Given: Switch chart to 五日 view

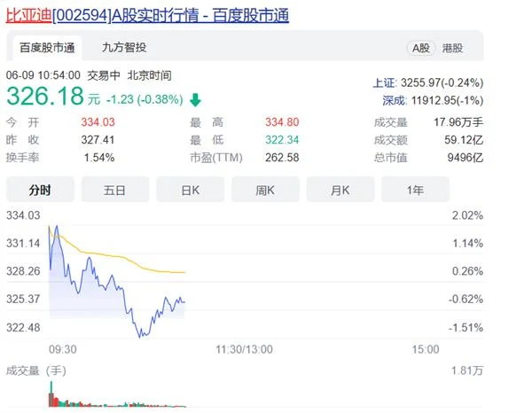Looking at the screenshot, I should (115, 190).
